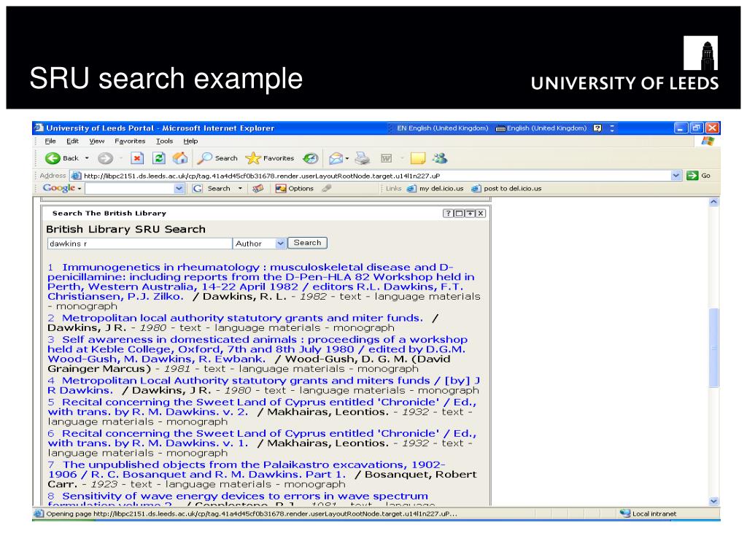Screen dimensions: 747x560
Task: Stop loading with the red X icon
Action: click(x=137, y=158)
